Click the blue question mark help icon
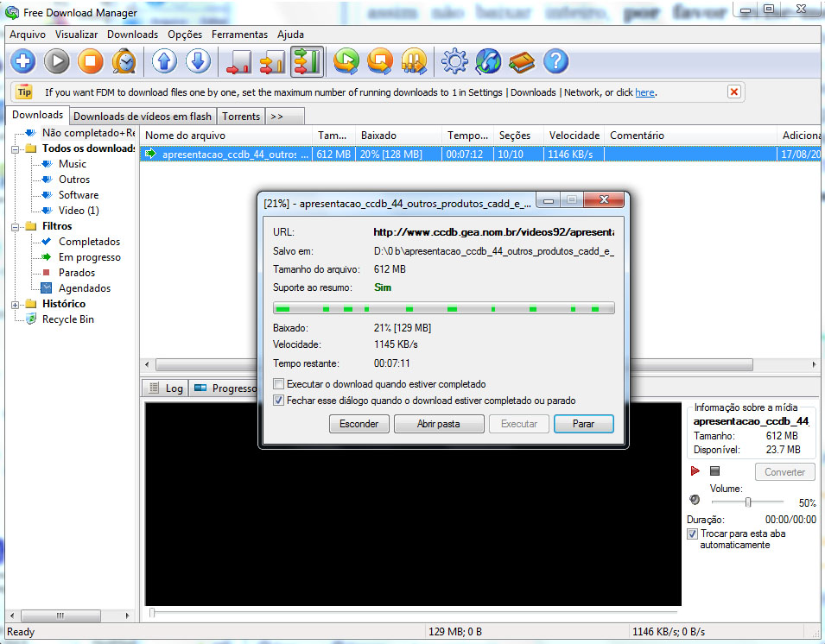The height and width of the screenshot is (644, 825). (x=556, y=61)
